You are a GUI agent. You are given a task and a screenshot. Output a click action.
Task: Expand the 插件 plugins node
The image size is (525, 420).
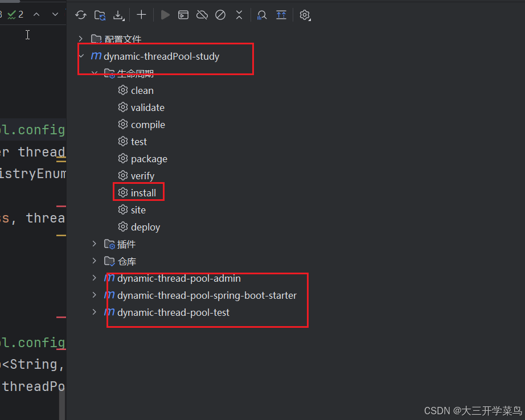[95, 244]
